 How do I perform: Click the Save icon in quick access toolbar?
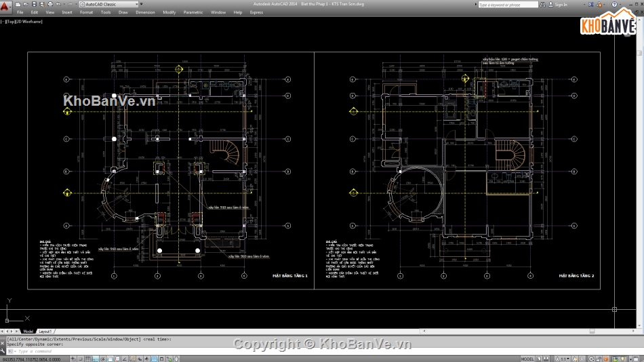[34, 4]
